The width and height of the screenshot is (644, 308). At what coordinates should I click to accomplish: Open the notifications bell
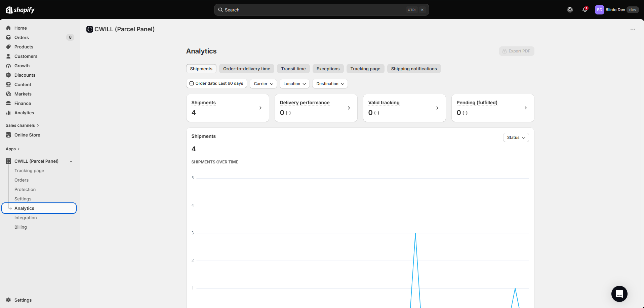coord(585,10)
